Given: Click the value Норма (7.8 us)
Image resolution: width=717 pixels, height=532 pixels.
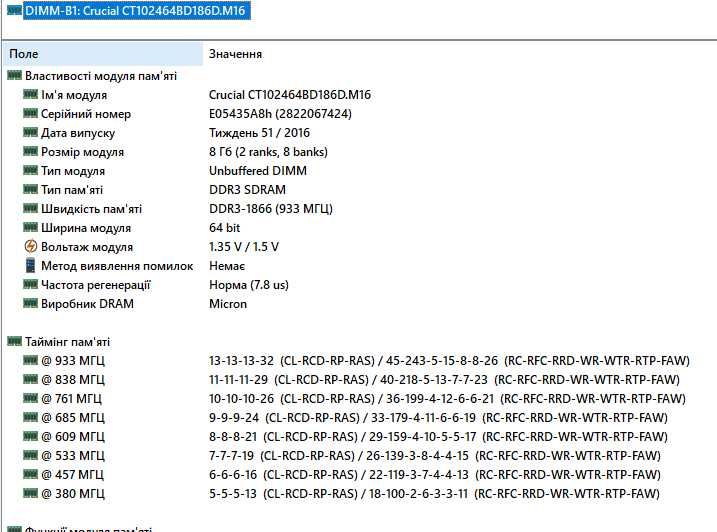Looking at the screenshot, I should pyautogui.click(x=249, y=285).
